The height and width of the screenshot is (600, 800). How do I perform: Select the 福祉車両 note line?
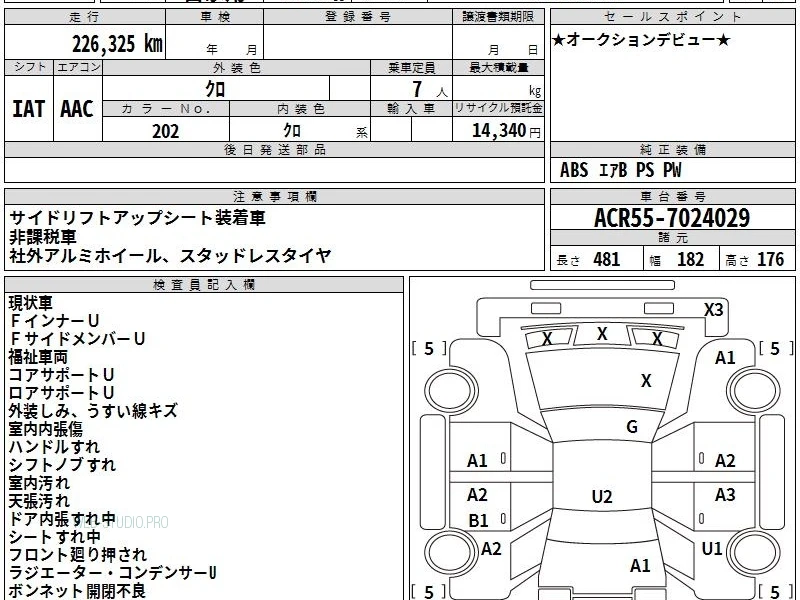(38, 357)
